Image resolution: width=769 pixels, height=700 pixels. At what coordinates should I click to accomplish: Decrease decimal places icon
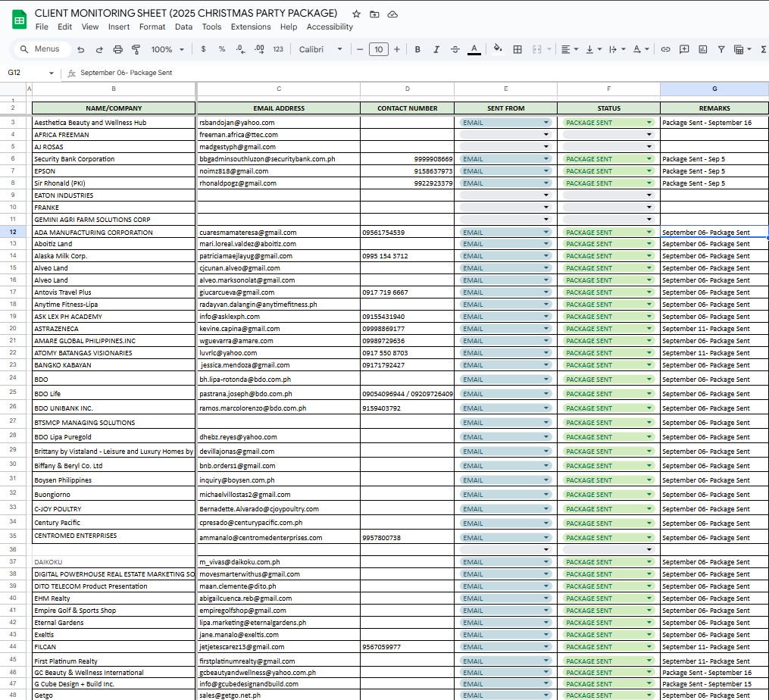tap(240, 49)
